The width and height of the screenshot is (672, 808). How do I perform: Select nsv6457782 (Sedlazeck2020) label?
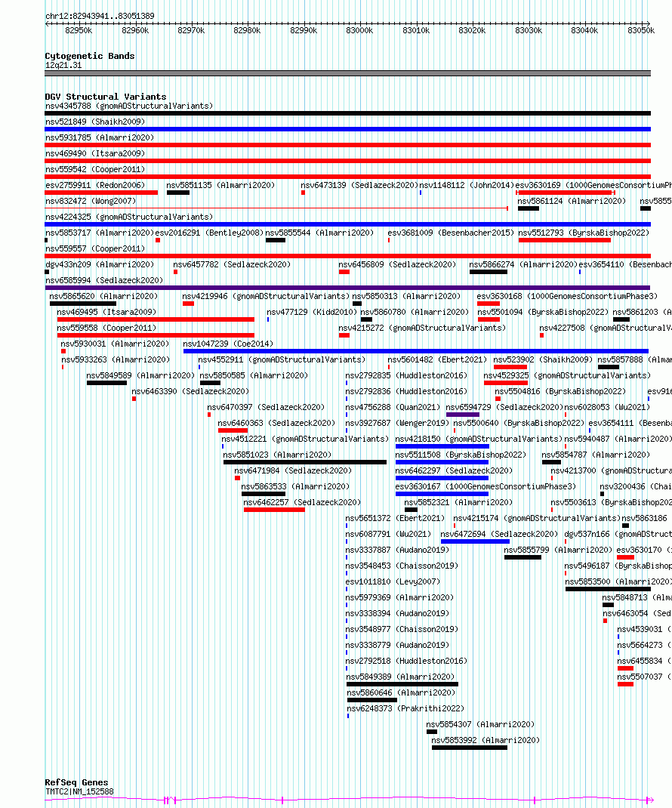click(232, 264)
